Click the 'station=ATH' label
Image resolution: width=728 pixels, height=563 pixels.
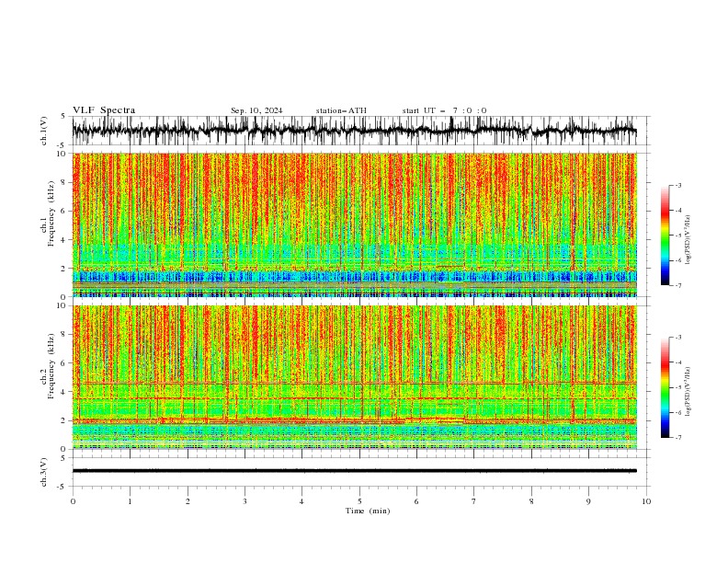341,110
